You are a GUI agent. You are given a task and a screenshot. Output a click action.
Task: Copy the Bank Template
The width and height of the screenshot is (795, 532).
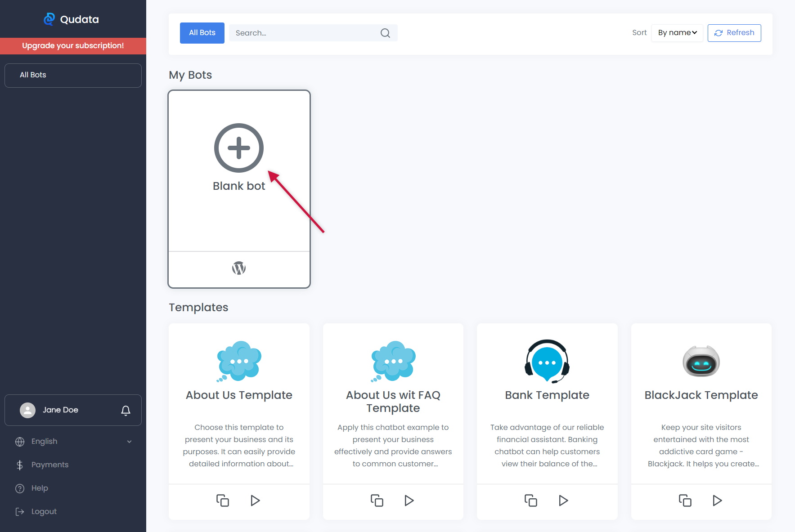tap(531, 501)
